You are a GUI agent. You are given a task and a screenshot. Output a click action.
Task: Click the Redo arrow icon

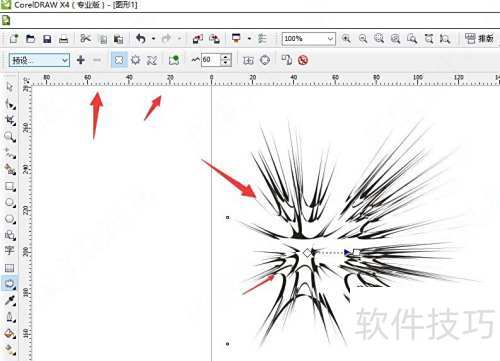coord(166,39)
